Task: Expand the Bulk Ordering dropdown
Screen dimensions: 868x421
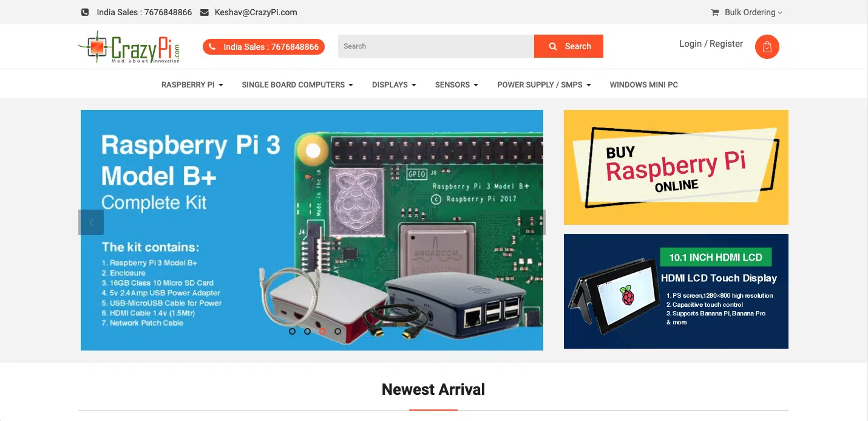Action: tap(753, 12)
